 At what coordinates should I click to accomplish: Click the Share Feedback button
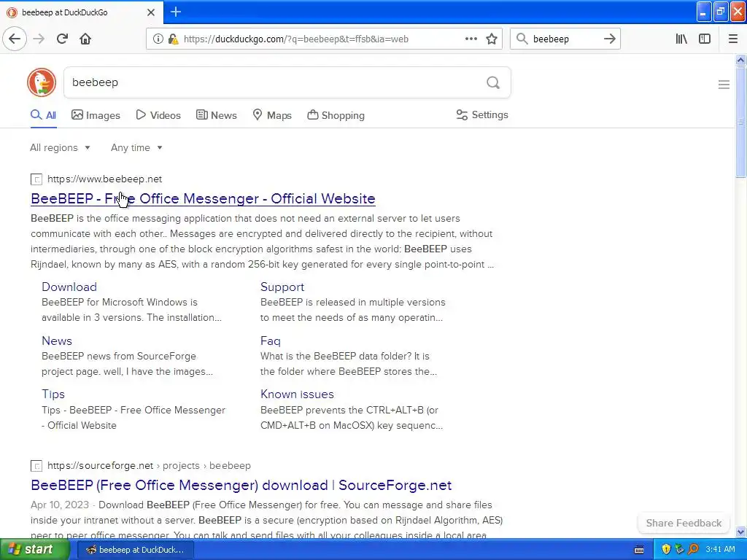(684, 523)
